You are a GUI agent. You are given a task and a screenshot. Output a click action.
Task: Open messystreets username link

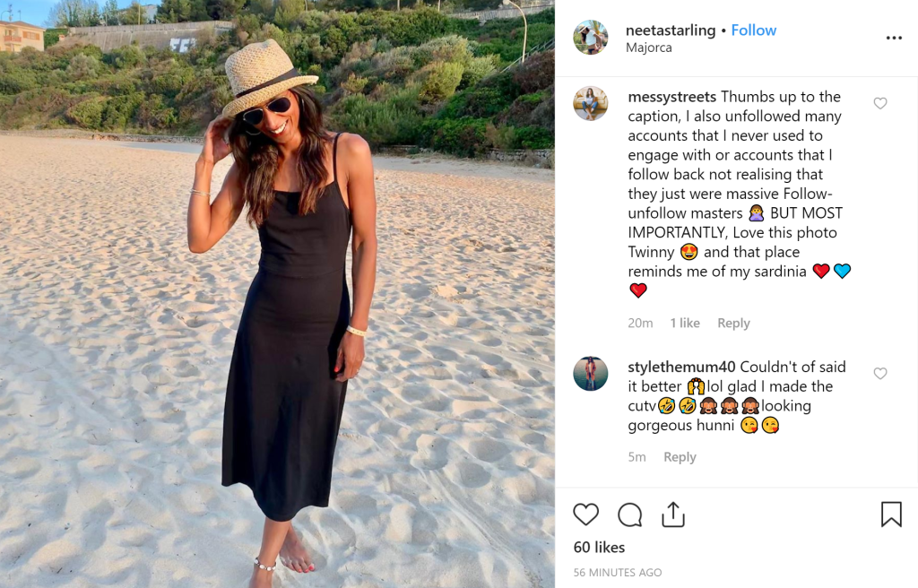coord(671,97)
